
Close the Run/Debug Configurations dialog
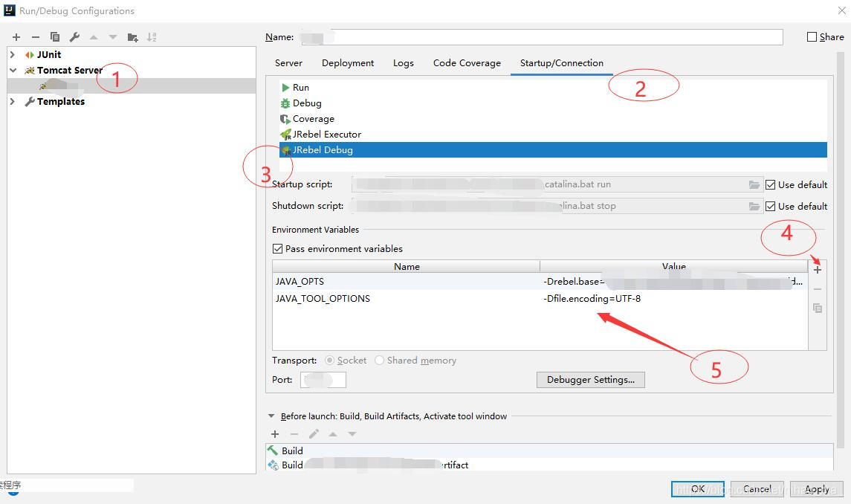coord(841,10)
